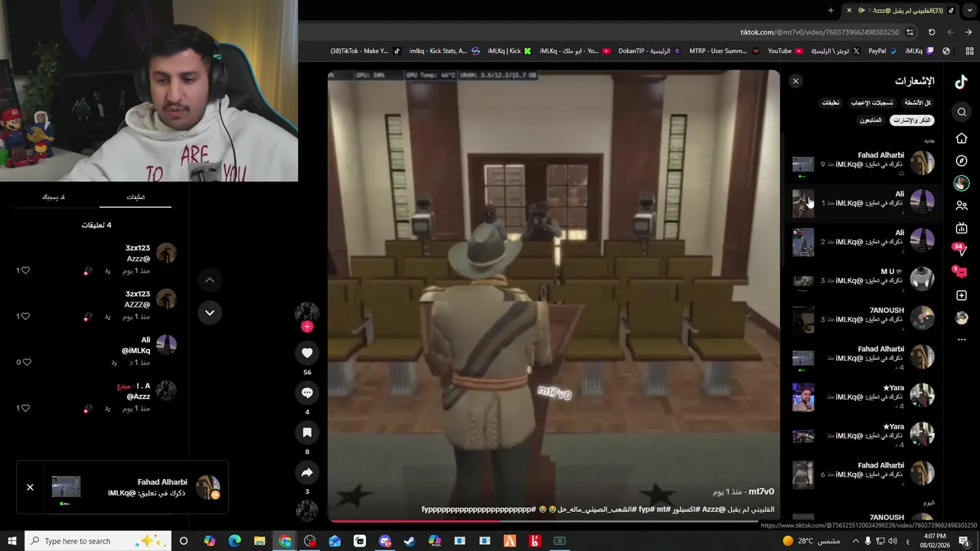
Task: Open browser apps grid icon
Action: pos(969,51)
